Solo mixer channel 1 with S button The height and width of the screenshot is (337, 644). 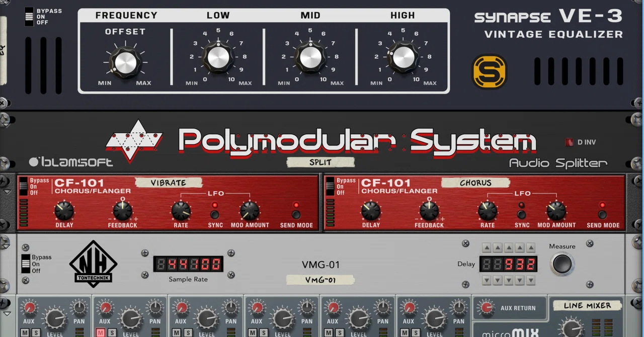(x=36, y=332)
